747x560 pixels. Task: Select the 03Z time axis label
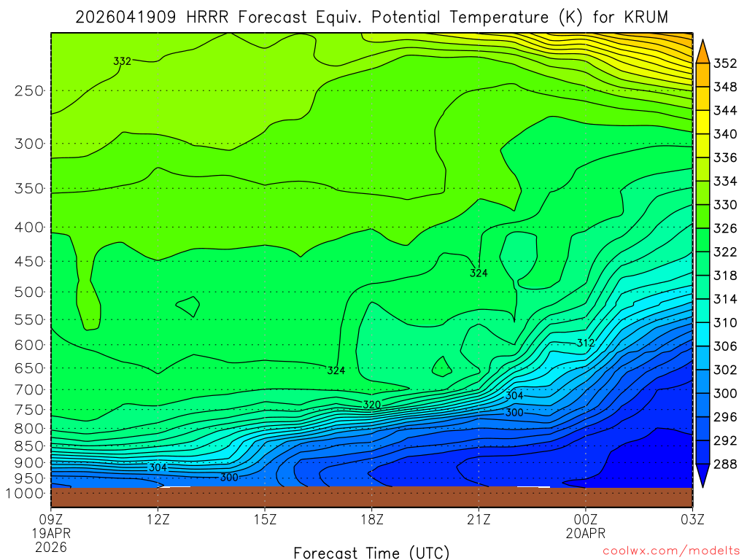pyautogui.click(x=693, y=519)
